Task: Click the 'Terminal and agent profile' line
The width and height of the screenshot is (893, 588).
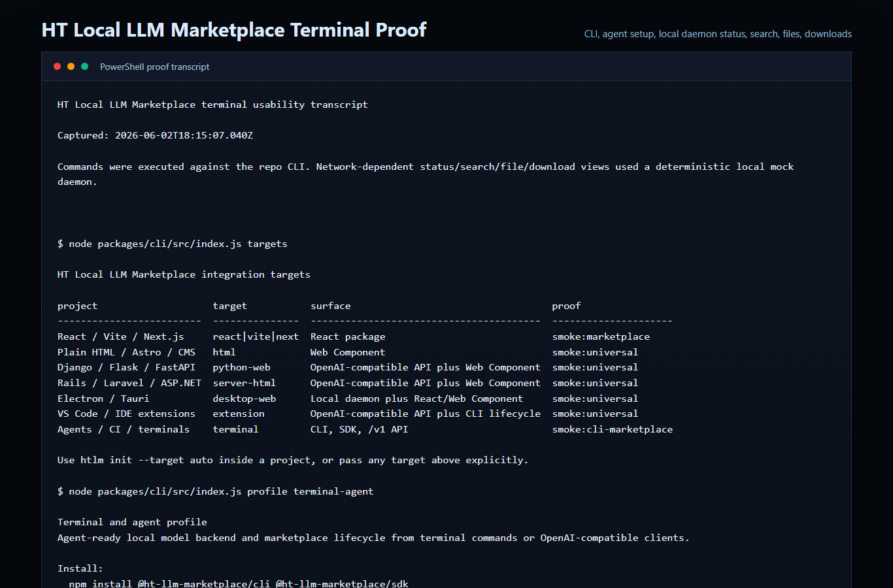Action: pyautogui.click(x=132, y=522)
